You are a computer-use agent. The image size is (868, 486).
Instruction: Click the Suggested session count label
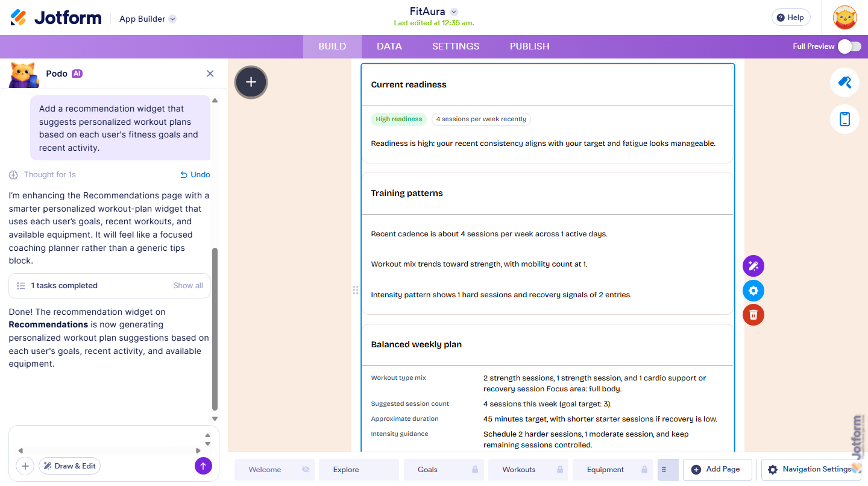[x=410, y=404]
